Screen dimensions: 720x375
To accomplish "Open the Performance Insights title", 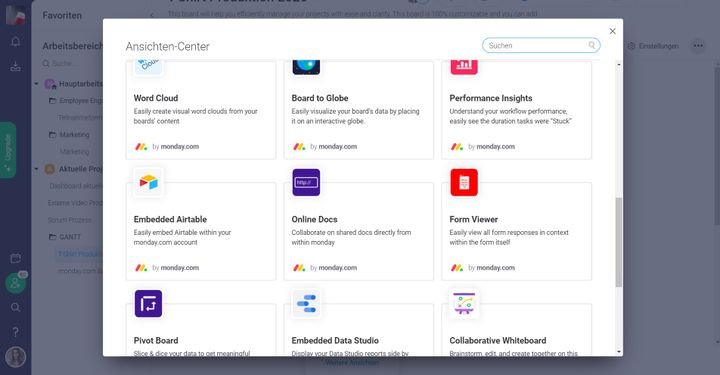I will [490, 98].
